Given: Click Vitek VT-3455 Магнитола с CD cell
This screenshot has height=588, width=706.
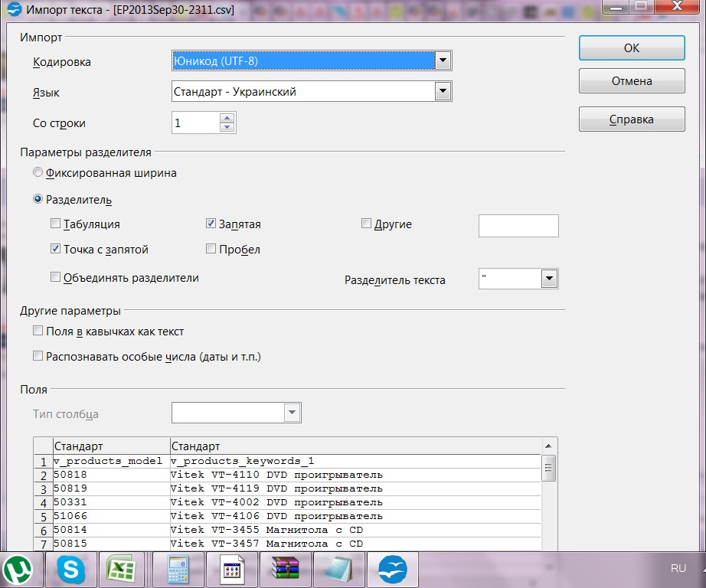Looking at the screenshot, I should [355, 530].
